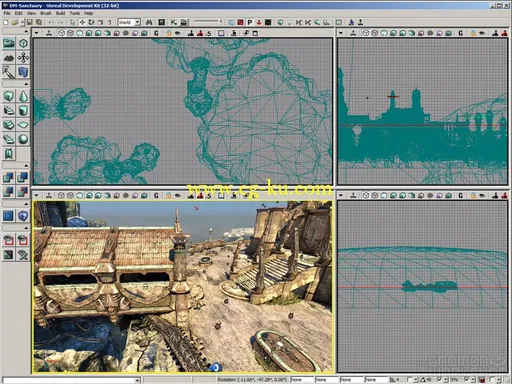The height and width of the screenshot is (384, 512).
Task: Open the View menu
Action: point(31,13)
